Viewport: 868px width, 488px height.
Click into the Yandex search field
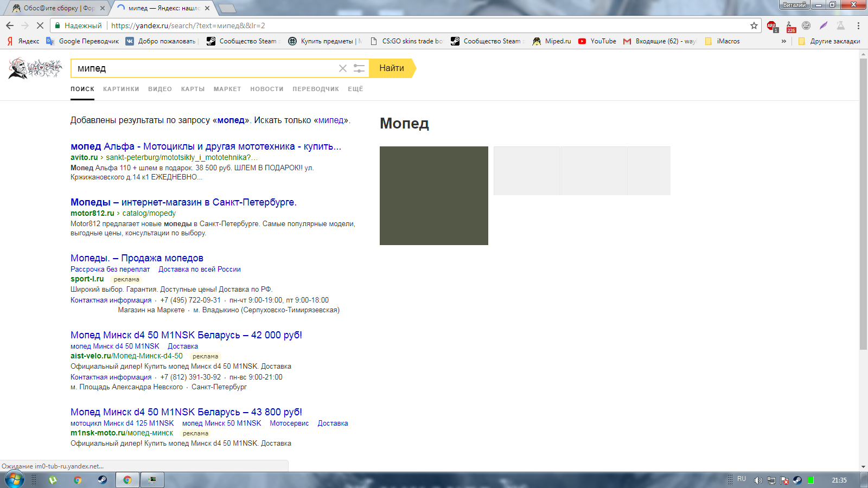click(205, 68)
